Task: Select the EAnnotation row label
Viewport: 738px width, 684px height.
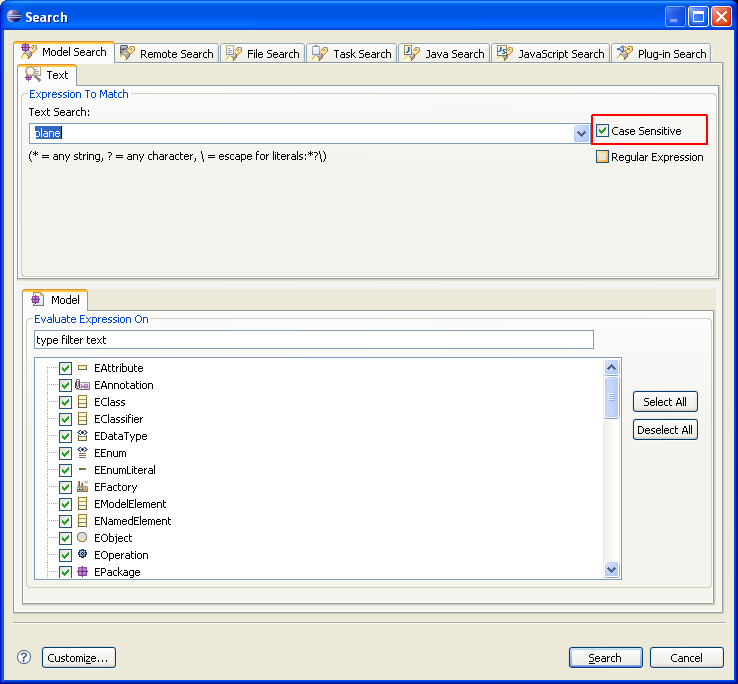Action: (124, 385)
